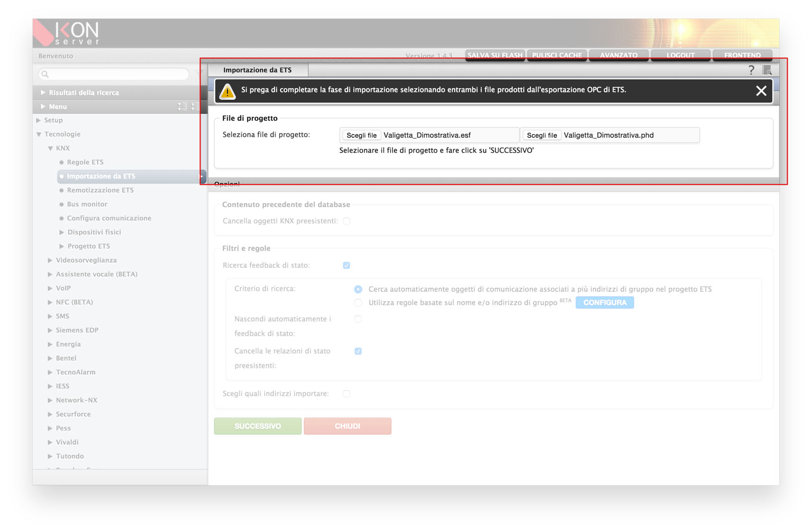This screenshot has height=532, width=812.
Task: Switch to AVANZATO mode
Action: [619, 55]
